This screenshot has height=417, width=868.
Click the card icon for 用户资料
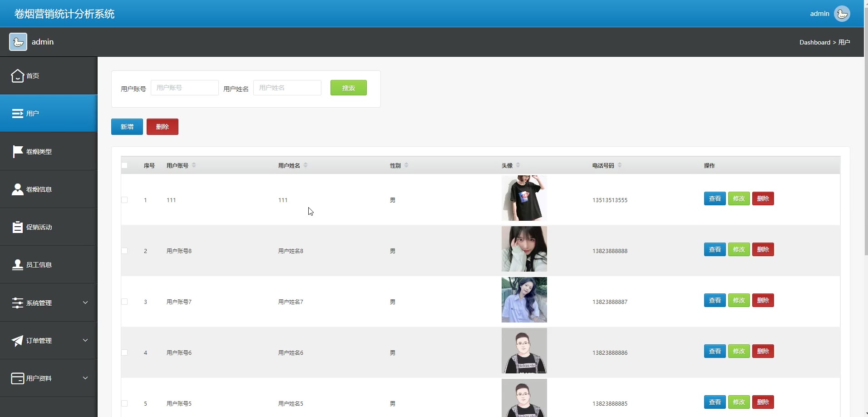click(17, 378)
